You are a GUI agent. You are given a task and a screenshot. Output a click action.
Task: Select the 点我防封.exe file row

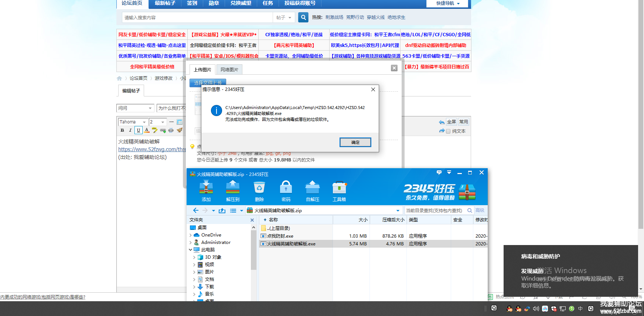pos(373,236)
